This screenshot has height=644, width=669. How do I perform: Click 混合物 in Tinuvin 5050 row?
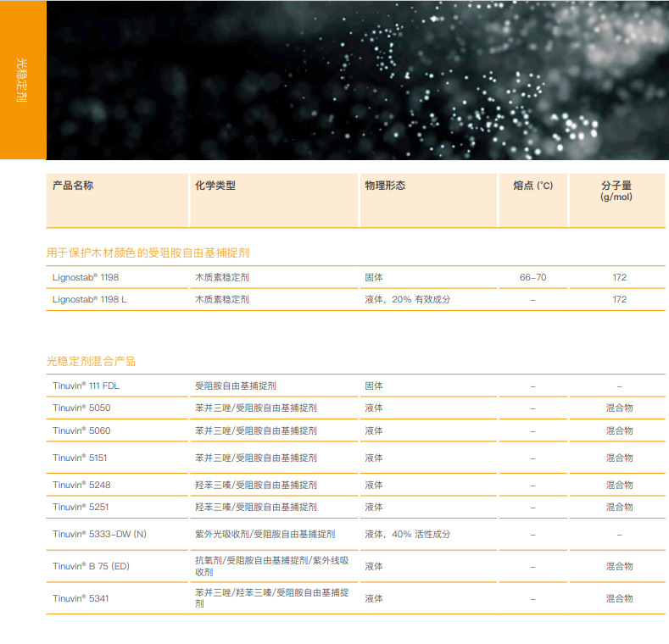(x=620, y=408)
